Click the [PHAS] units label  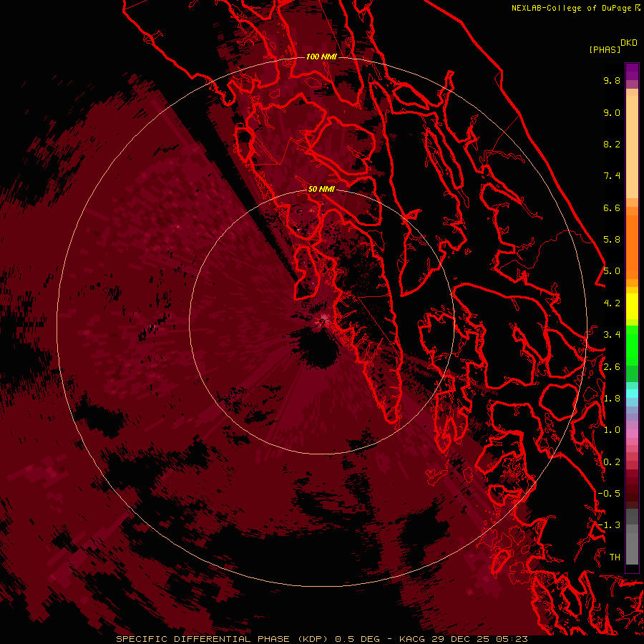point(605,49)
